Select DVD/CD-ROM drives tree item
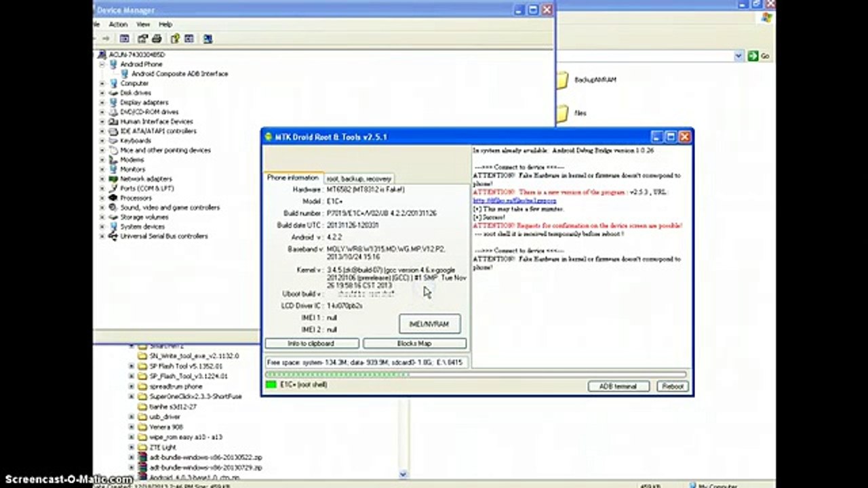The height and width of the screenshot is (488, 868). click(x=150, y=112)
